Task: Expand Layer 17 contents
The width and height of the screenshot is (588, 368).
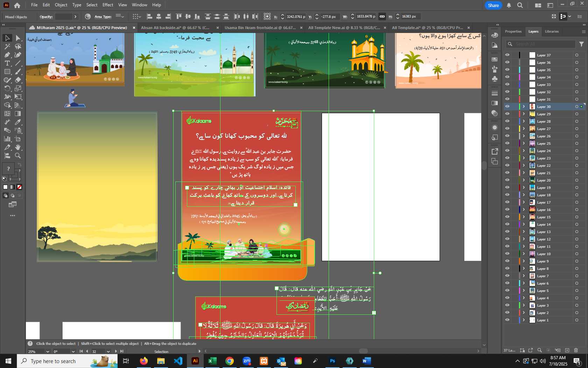Action: pyautogui.click(x=524, y=202)
